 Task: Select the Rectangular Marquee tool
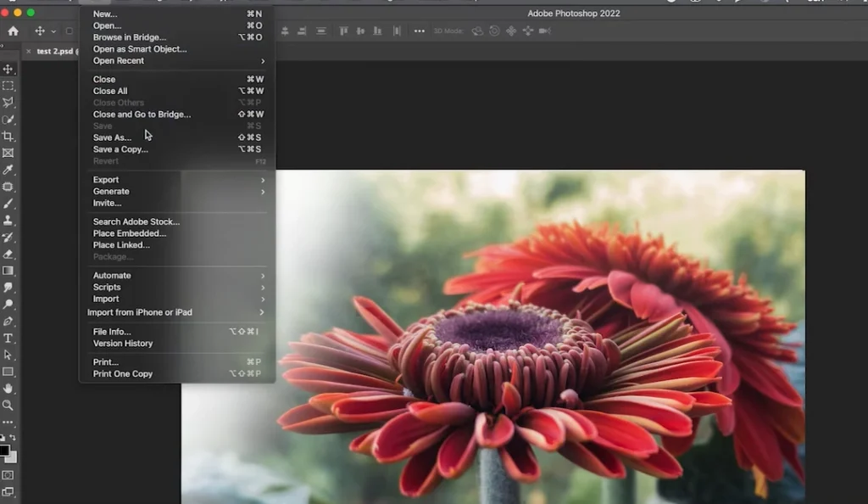(8, 86)
